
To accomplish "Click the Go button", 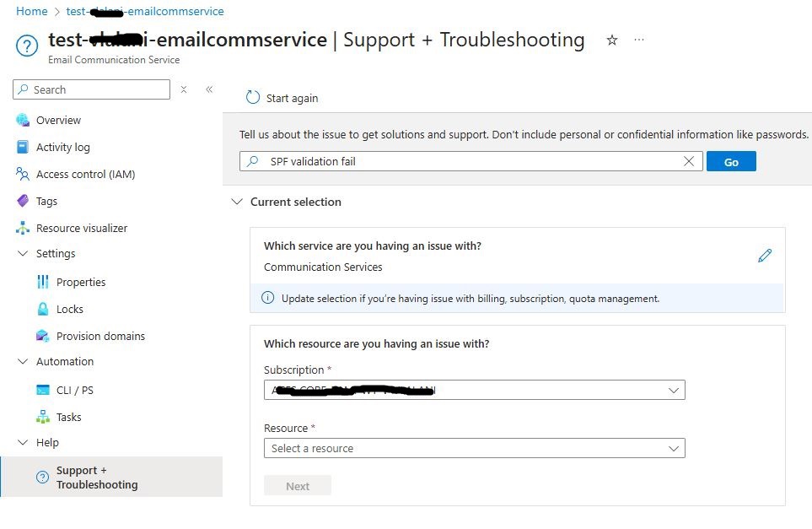I will (730, 160).
